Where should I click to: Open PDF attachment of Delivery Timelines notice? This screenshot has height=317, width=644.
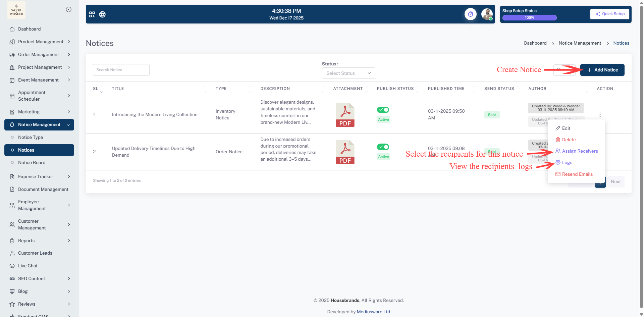(345, 152)
